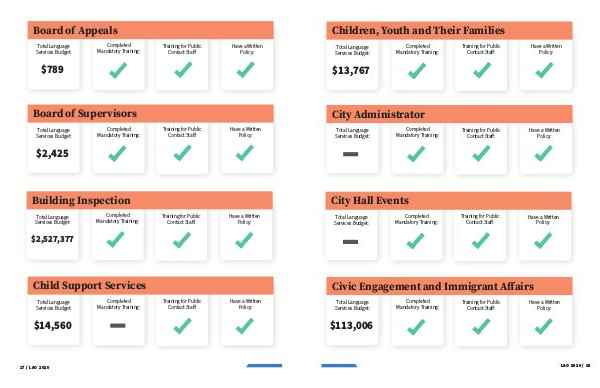
Task: Select the Building Inspection header bar
Action: point(150,200)
